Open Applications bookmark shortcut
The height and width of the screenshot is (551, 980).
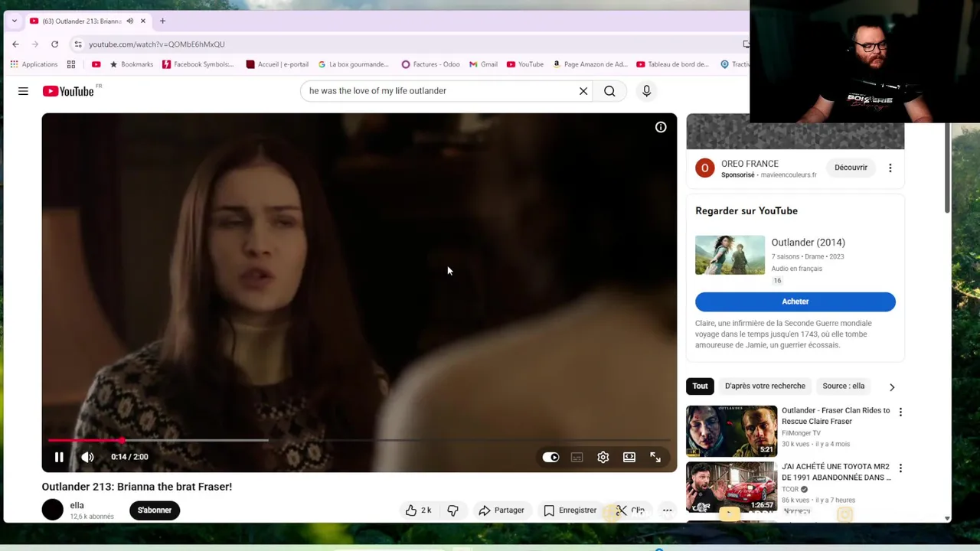[34, 64]
